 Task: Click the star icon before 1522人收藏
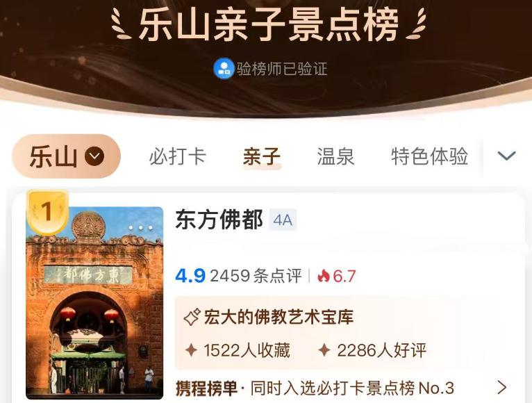191,350
